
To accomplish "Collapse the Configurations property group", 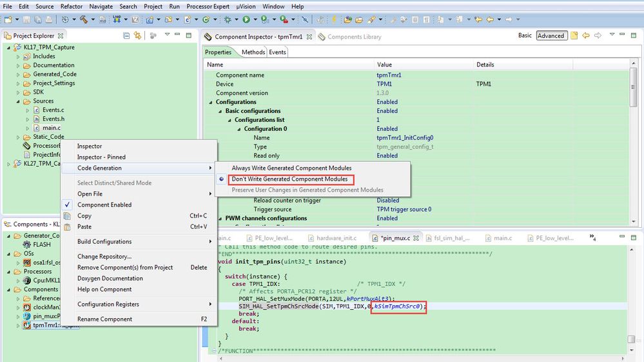I will tap(211, 102).
